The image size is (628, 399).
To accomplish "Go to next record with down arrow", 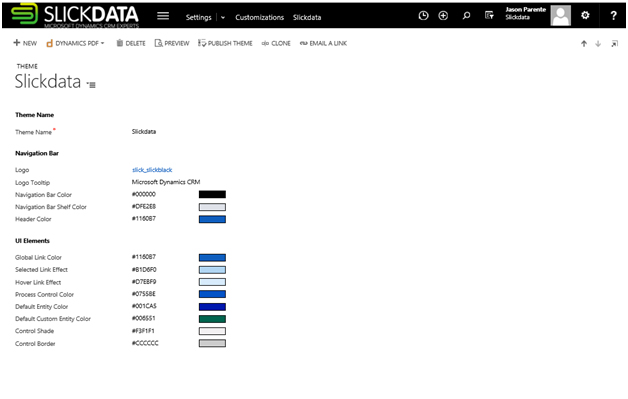I will (598, 44).
